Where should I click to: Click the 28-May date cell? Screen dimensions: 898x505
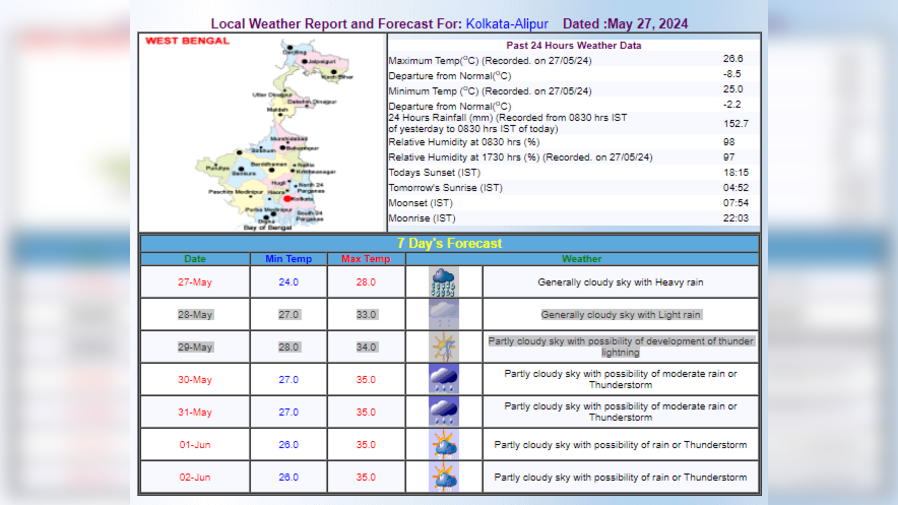[x=196, y=314]
